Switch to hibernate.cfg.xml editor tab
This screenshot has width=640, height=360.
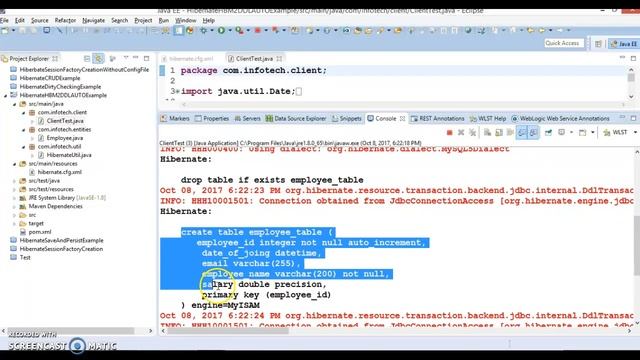click(191, 59)
